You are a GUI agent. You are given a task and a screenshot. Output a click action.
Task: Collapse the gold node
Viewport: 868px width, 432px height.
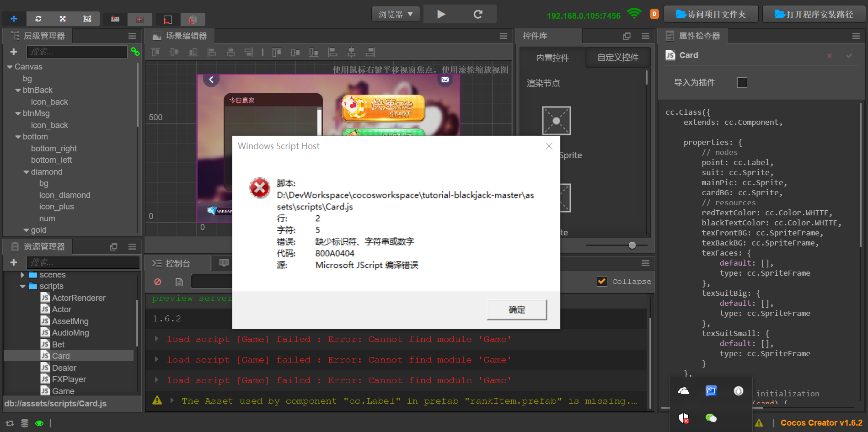coord(26,230)
